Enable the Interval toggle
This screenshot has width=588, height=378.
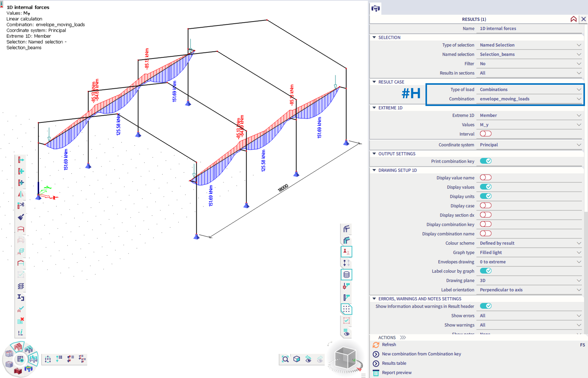[485, 134]
